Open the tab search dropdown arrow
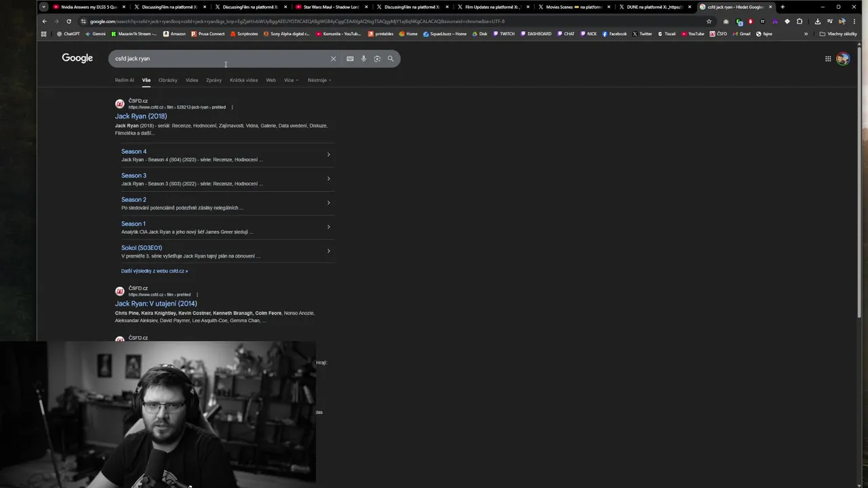The width and height of the screenshot is (868, 488). coord(43,7)
